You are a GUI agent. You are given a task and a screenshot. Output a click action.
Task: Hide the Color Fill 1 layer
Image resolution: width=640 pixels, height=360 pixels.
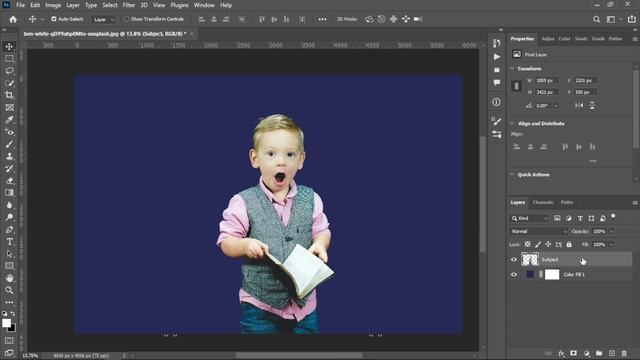tap(514, 275)
